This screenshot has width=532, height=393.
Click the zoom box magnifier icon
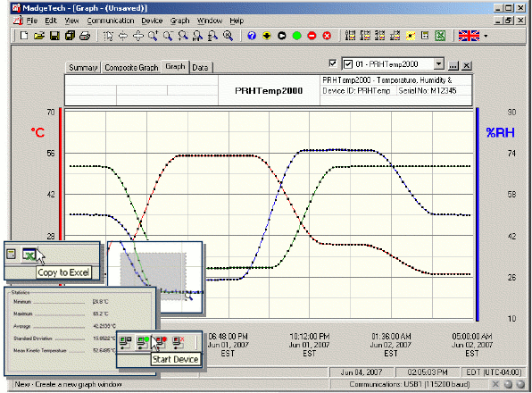pyautogui.click(x=183, y=36)
